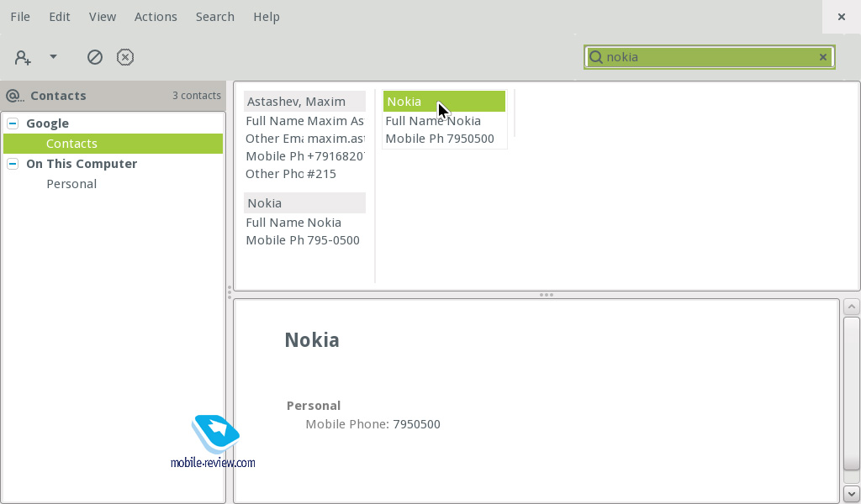Open the Edit menu
861x504 pixels.
pos(60,17)
